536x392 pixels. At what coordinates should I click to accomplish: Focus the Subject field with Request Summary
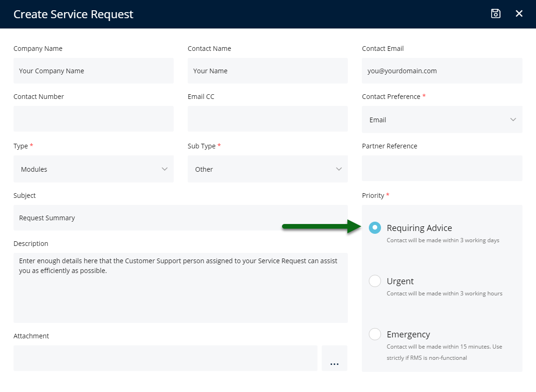click(181, 218)
